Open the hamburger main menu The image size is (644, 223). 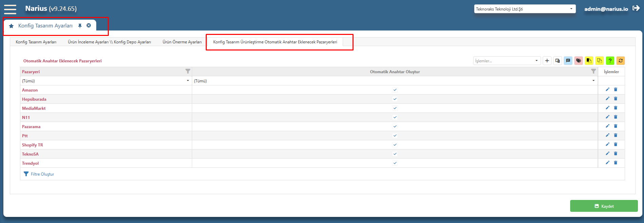coord(10,9)
